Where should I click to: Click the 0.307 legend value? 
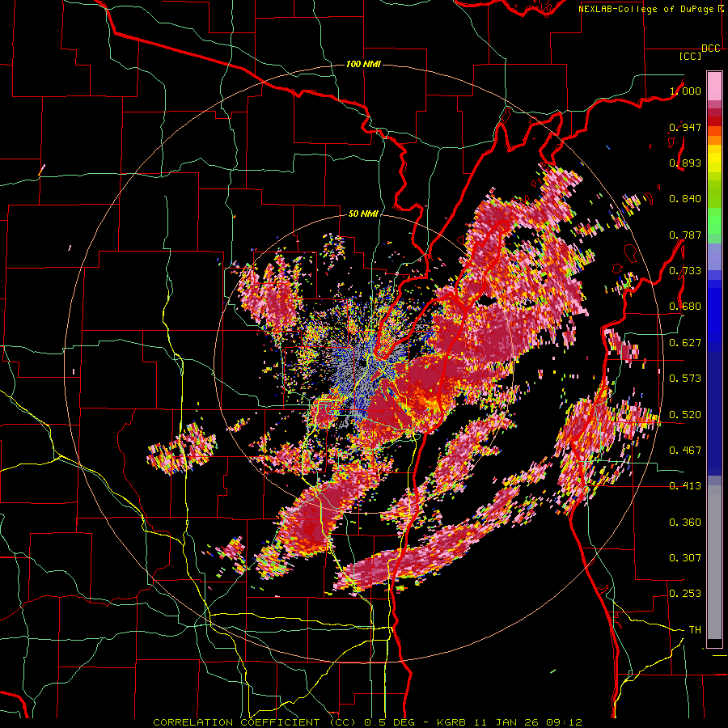[x=685, y=558]
